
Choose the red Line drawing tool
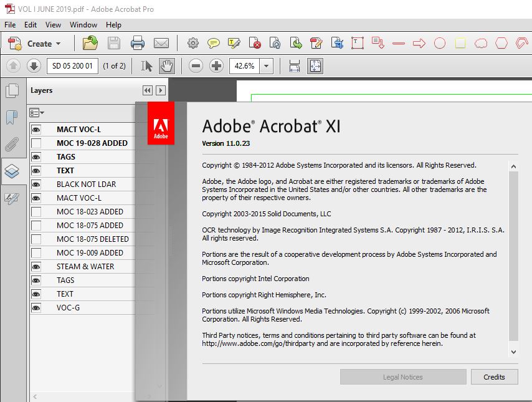coord(399,44)
